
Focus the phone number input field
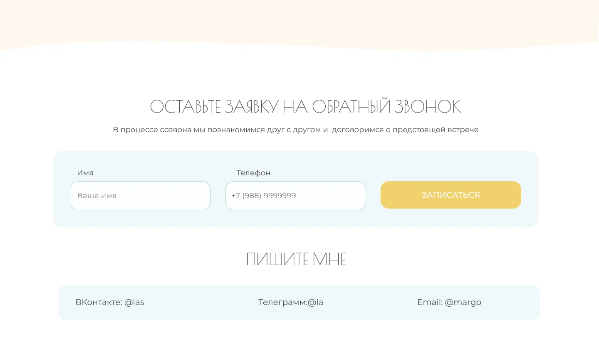tap(295, 196)
